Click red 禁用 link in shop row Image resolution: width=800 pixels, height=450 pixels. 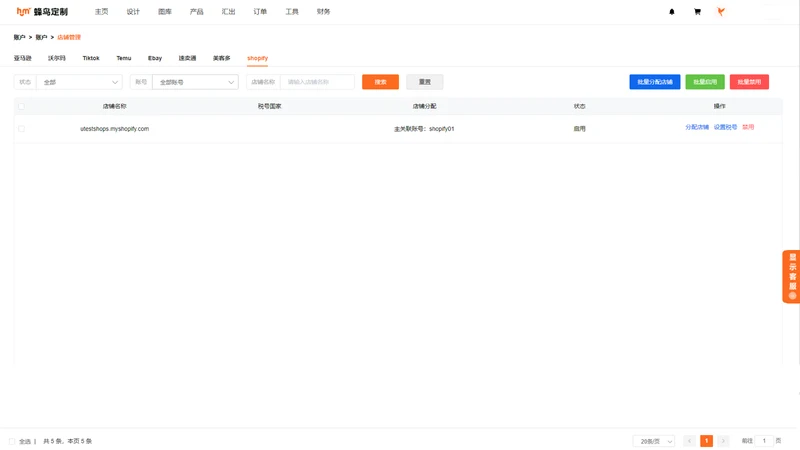tap(748, 127)
